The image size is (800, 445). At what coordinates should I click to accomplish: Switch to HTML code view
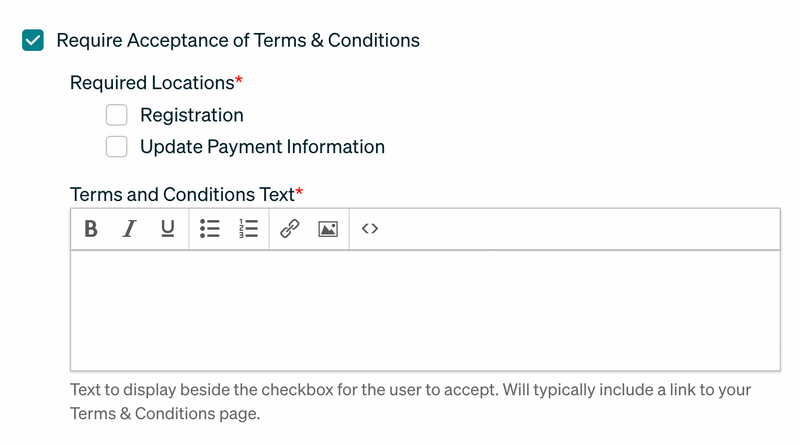point(370,229)
